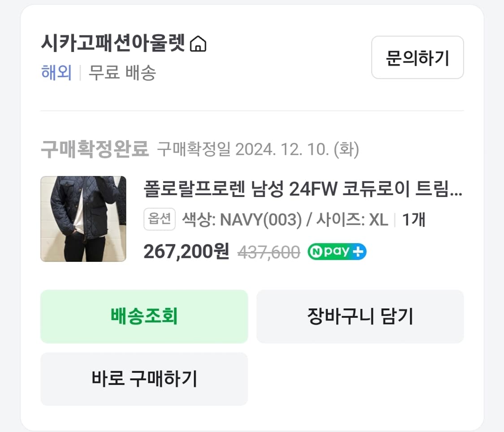Image resolution: width=504 pixels, height=432 pixels.
Task: Select 장바구니 담기 to add to cart
Action: [x=360, y=317]
